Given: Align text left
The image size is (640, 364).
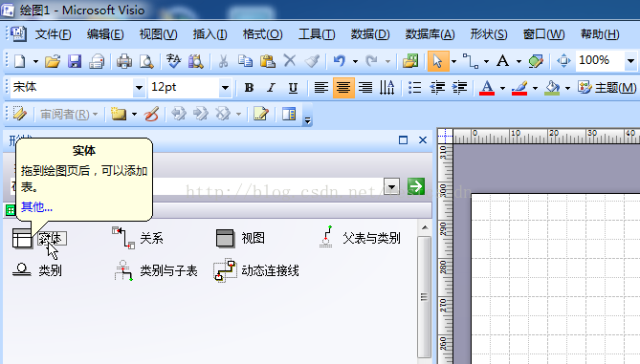Looking at the screenshot, I should tap(321, 87).
